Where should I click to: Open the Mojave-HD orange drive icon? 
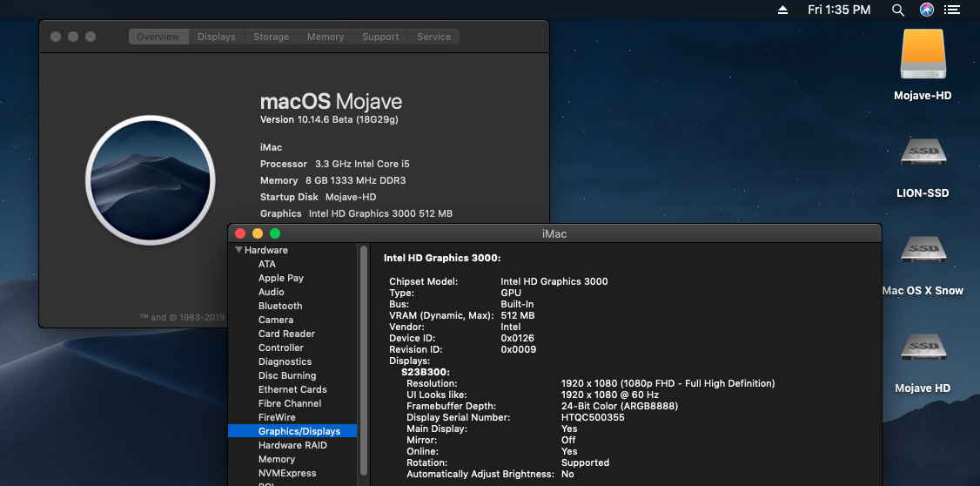923,54
